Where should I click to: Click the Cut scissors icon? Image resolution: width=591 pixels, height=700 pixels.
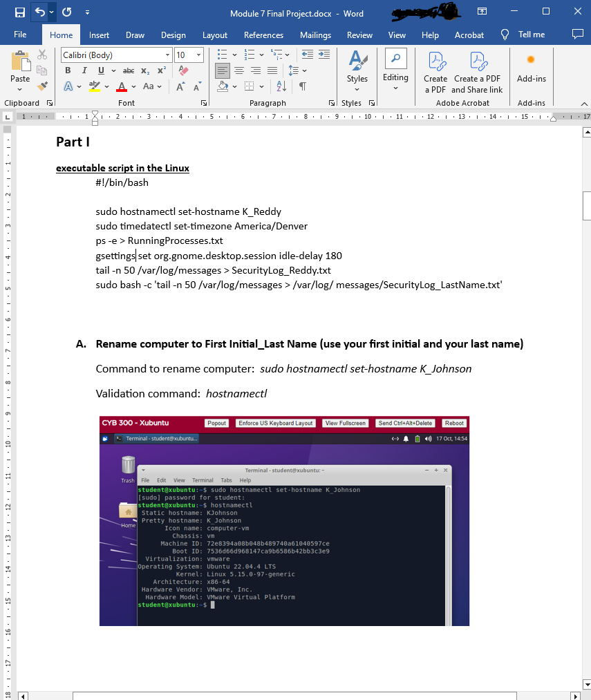(42, 55)
